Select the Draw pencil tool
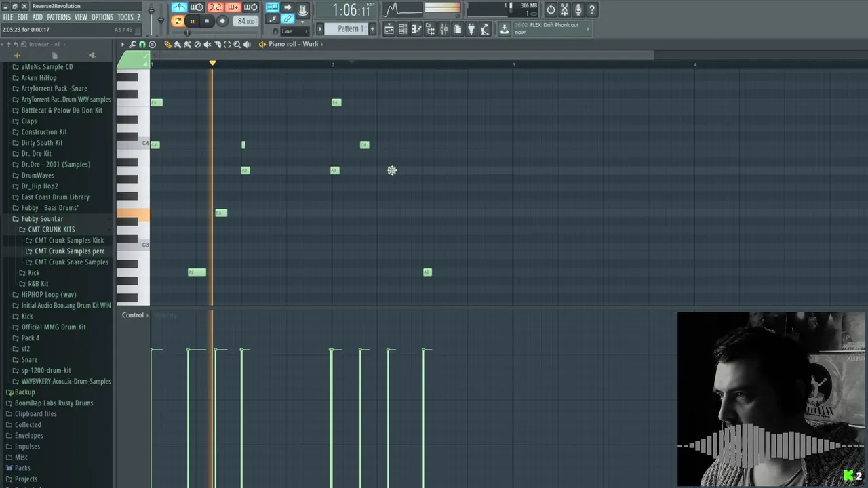Viewport: 868px width, 488px height. pos(167,44)
